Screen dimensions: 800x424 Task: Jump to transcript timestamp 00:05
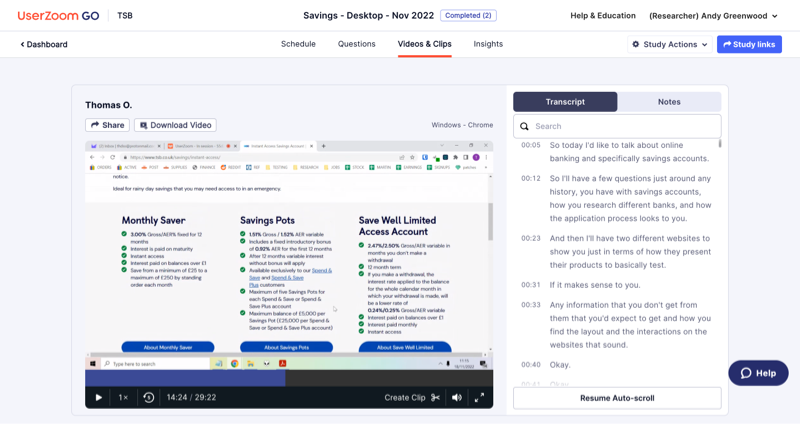pyautogui.click(x=531, y=145)
